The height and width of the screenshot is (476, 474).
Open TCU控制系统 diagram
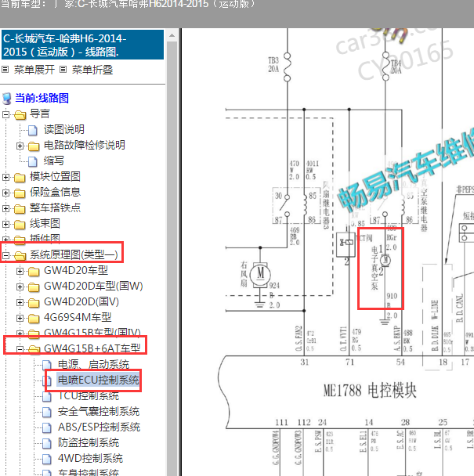[89, 396]
